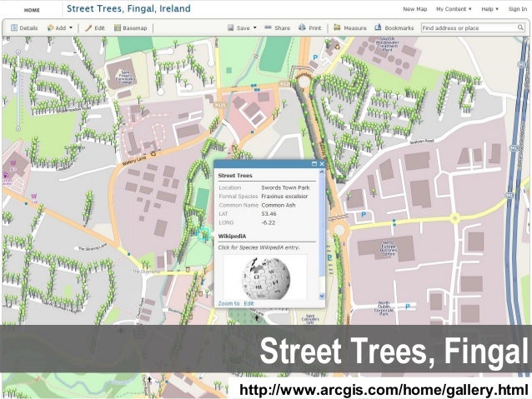Click Sign In

point(518,9)
